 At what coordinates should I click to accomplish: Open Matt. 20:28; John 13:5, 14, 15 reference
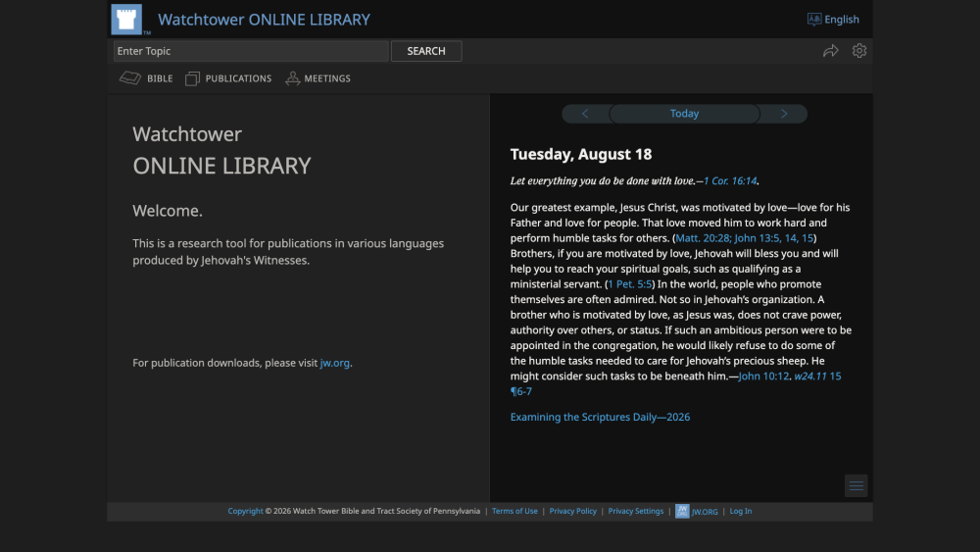(745, 238)
